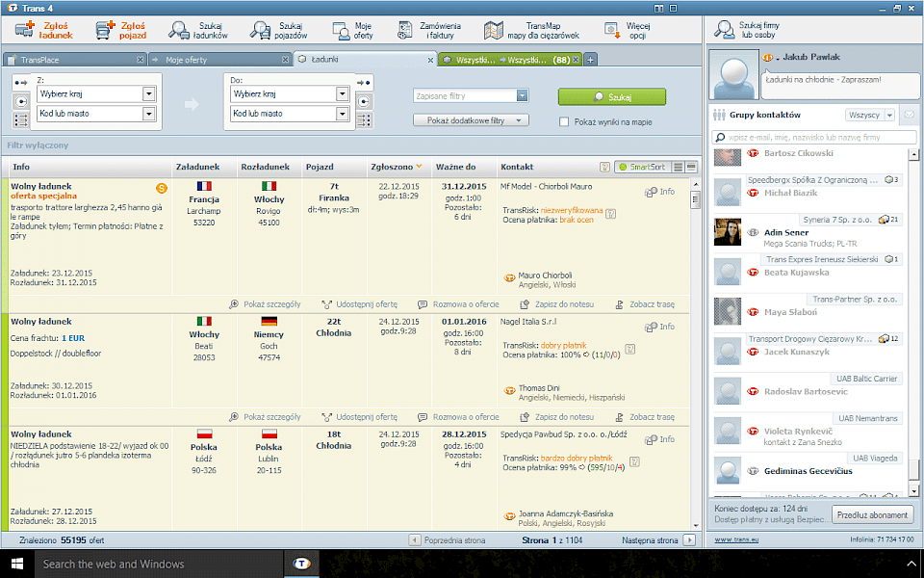Image resolution: width=924 pixels, height=578 pixels.
Task: Click the envelope message icon in contacts panel
Action: pyautogui.click(x=910, y=115)
